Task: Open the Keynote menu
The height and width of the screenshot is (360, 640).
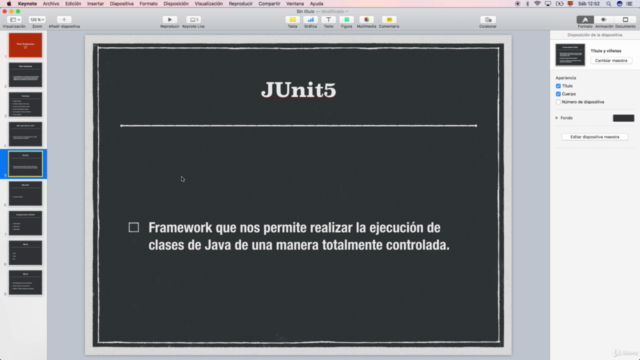Action: pos(27,4)
